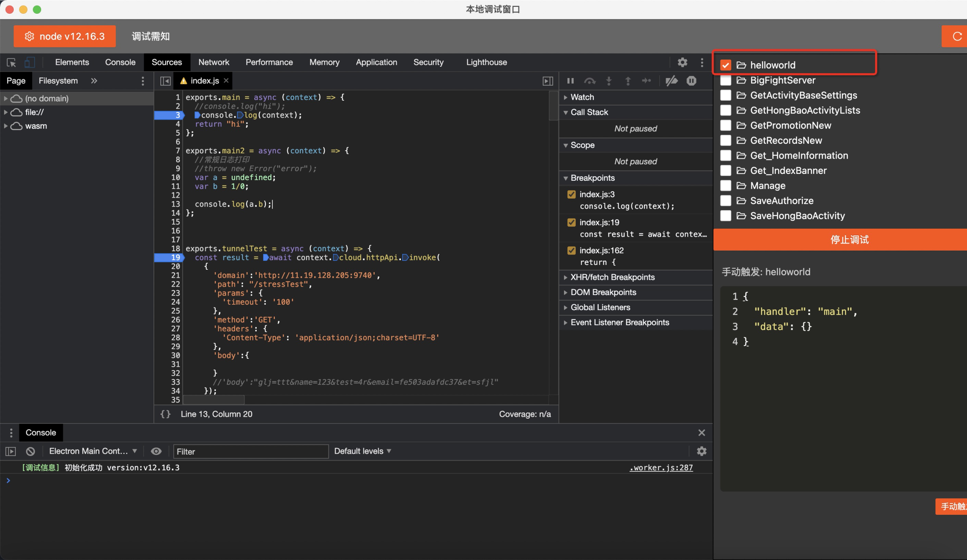
Task: Expand Global Listeners section
Action: [x=636, y=308]
